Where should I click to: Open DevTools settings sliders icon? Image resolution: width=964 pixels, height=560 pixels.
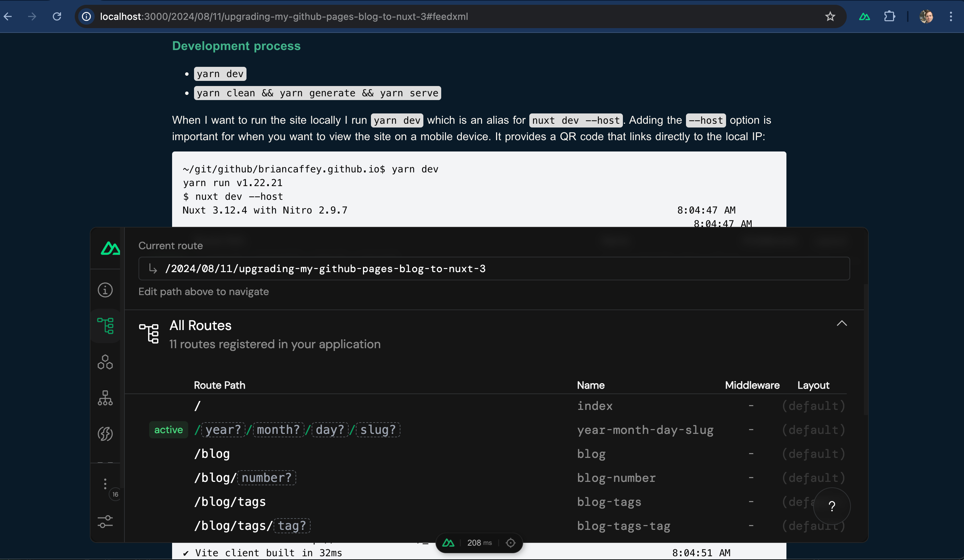click(105, 522)
